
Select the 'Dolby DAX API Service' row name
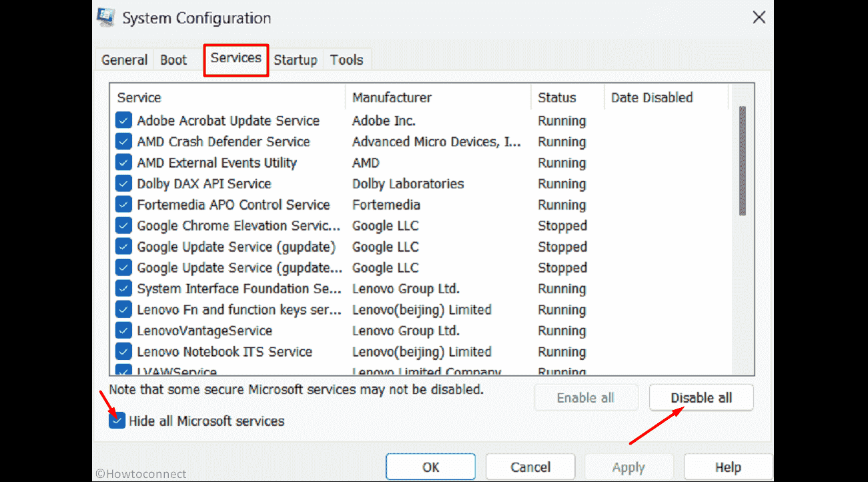(204, 184)
